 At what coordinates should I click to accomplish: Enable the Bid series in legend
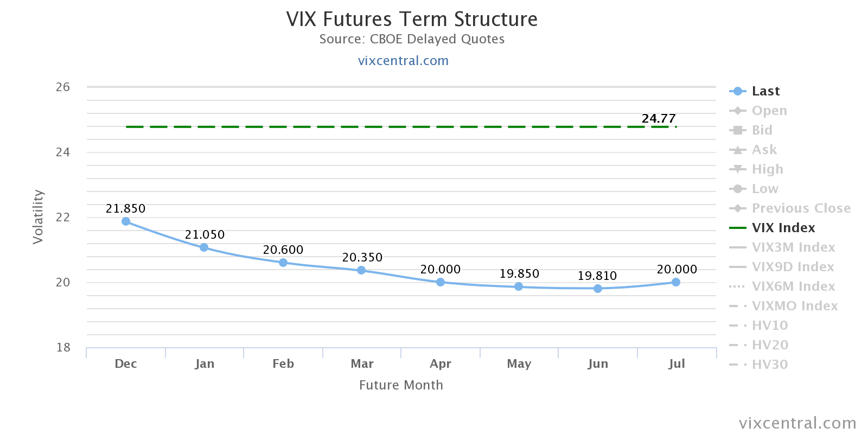(x=762, y=130)
